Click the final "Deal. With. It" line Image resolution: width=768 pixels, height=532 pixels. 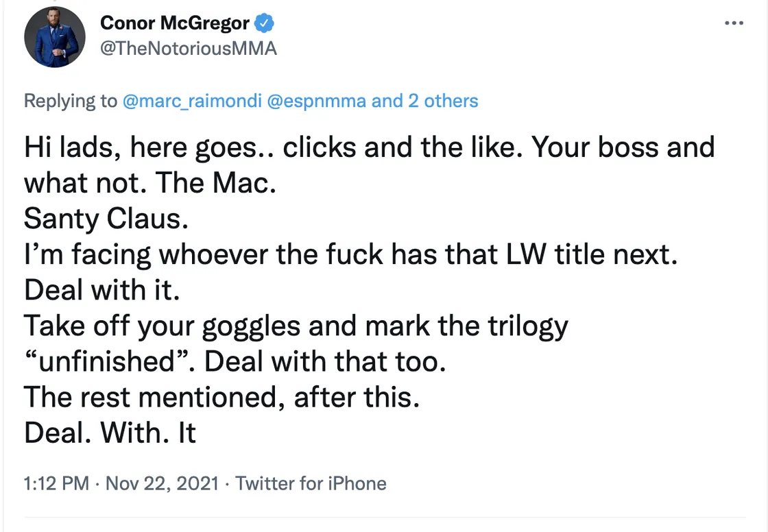coord(110,433)
